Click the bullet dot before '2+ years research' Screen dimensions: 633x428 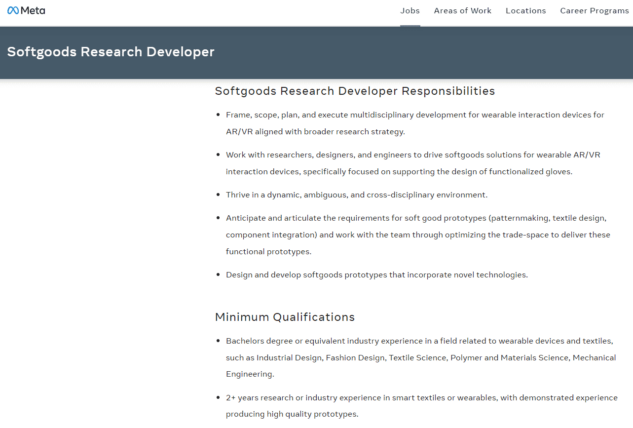(x=219, y=398)
